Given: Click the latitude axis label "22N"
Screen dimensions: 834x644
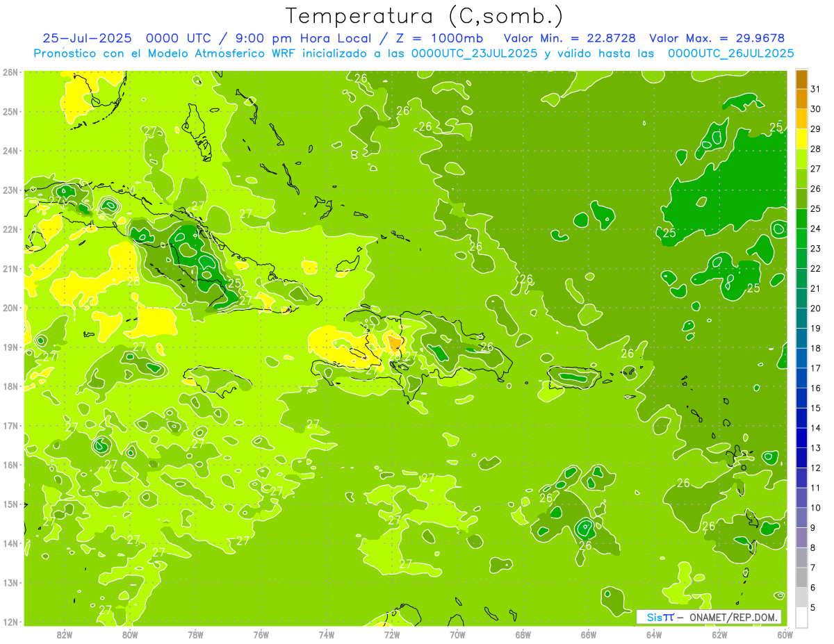Looking at the screenshot, I should (x=10, y=229).
